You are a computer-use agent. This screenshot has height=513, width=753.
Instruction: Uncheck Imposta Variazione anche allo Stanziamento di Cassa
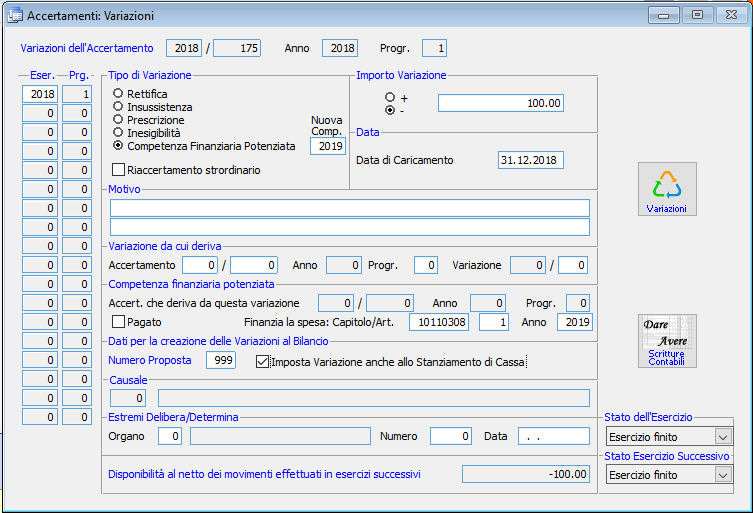click(262, 361)
